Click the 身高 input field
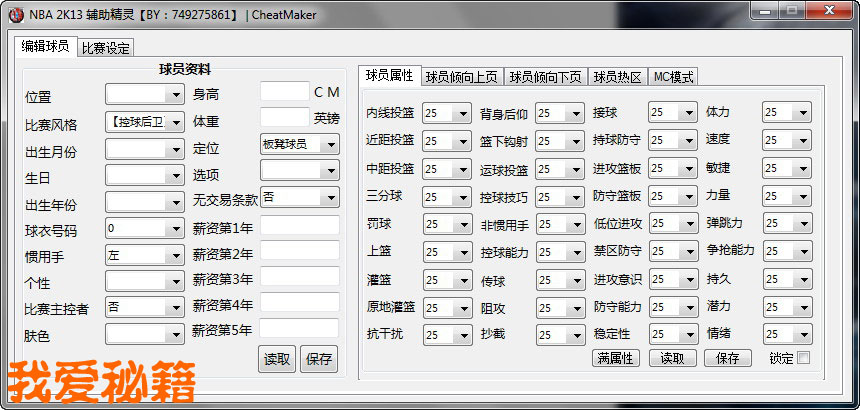860x410 pixels. point(284,92)
